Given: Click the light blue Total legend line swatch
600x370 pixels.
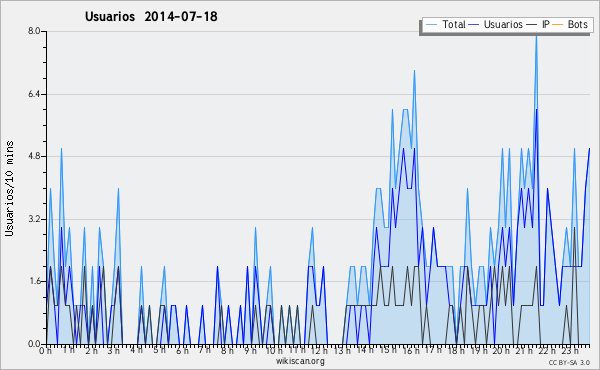Looking at the screenshot, I should point(431,25).
